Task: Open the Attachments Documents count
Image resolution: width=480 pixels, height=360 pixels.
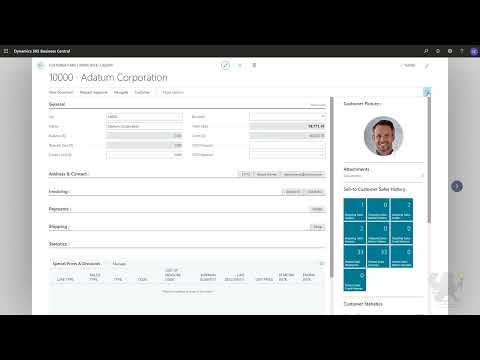Action: click(421, 176)
